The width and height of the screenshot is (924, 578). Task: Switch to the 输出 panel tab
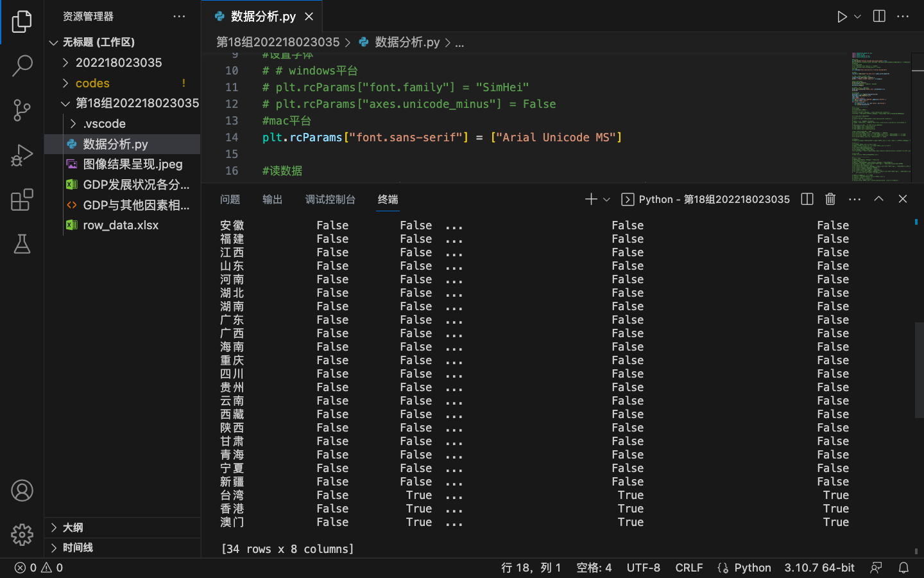click(271, 200)
